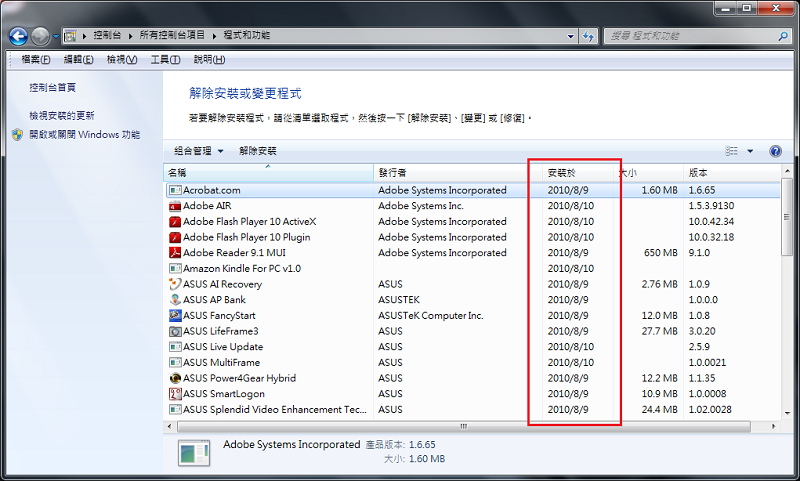Click the 650 MB size cell

tap(661, 253)
